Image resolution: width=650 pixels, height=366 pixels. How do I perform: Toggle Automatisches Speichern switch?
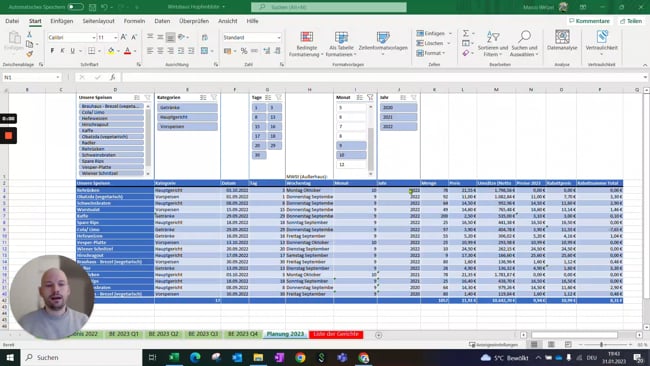coord(75,7)
